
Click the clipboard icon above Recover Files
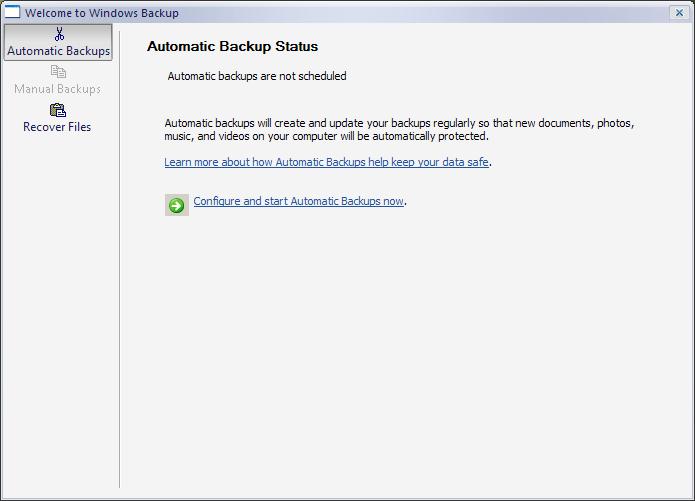pos(58,110)
